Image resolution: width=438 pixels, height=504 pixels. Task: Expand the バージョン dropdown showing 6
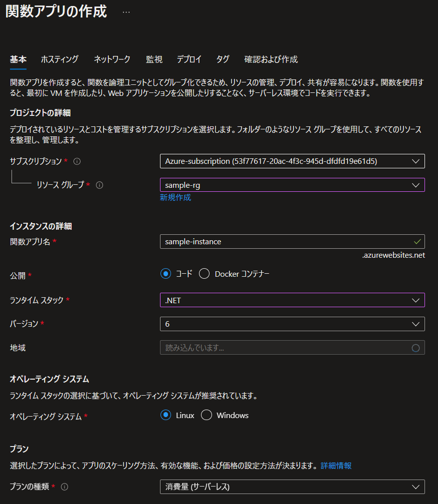click(292, 324)
